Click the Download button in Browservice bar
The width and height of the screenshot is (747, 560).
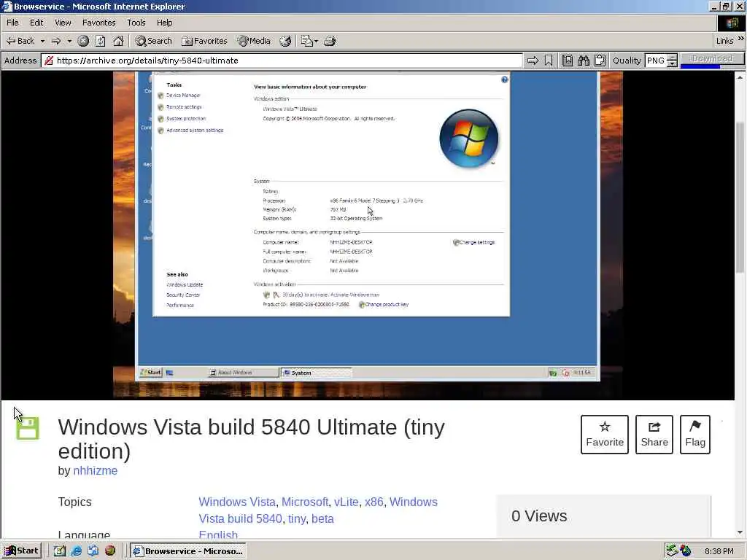coord(712,58)
